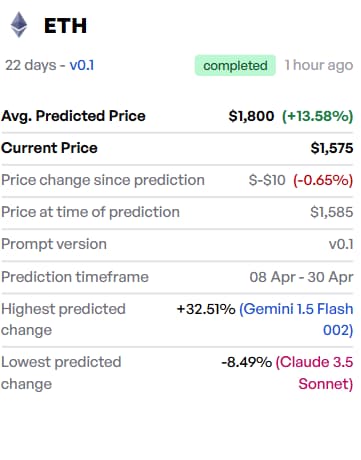This screenshot has height=460, width=361.
Task: Select the ETH heading title
Action: coord(65,26)
